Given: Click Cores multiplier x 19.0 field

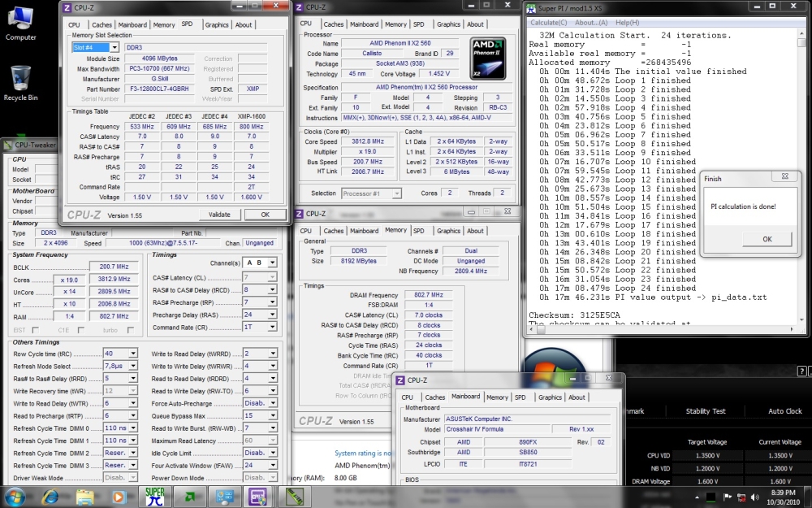Looking at the screenshot, I should click(69, 280).
